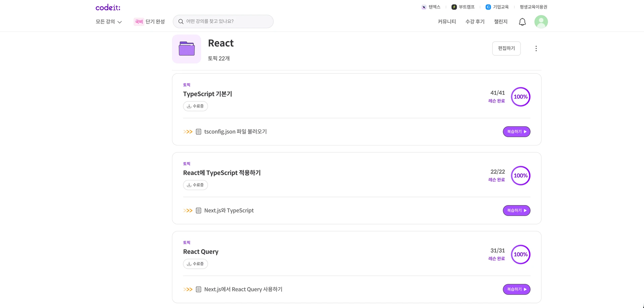Open Next.js에서 React Query 사용하기 lesson

pos(243,289)
